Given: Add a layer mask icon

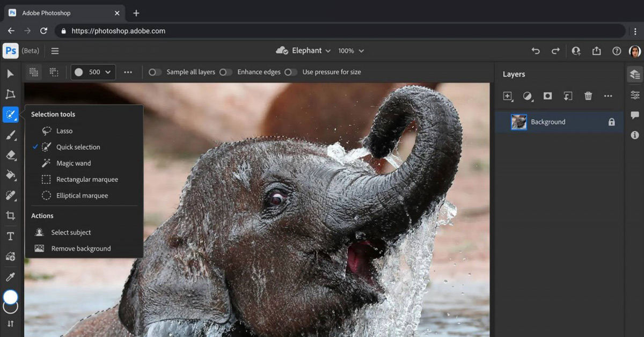Looking at the screenshot, I should pos(547,96).
